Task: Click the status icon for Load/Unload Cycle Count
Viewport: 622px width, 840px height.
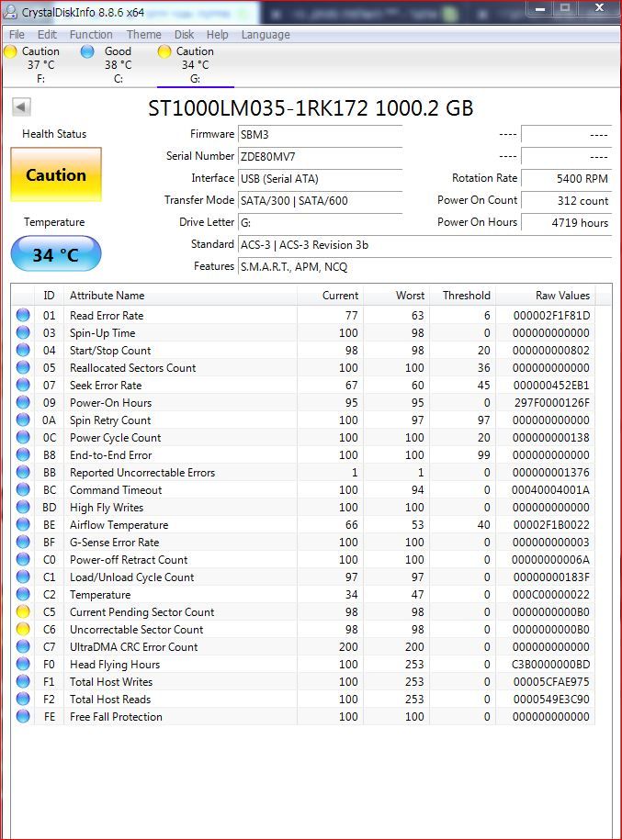Action: click(23, 577)
